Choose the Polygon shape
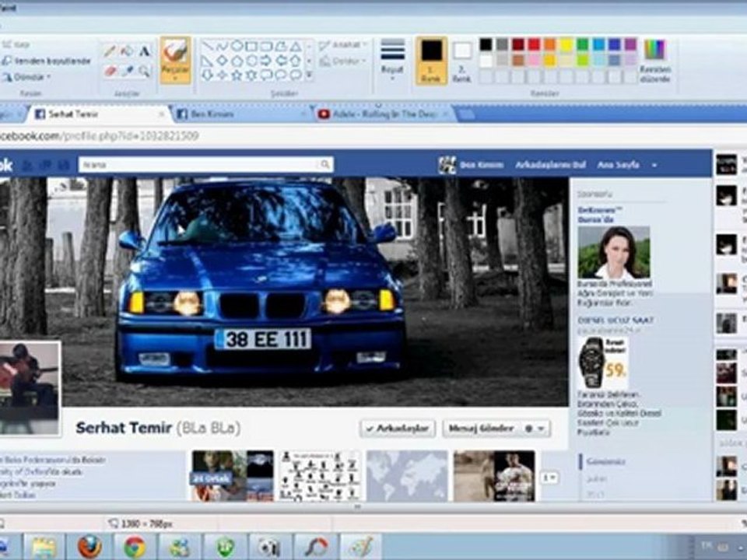747x560 pixels. pos(281,46)
